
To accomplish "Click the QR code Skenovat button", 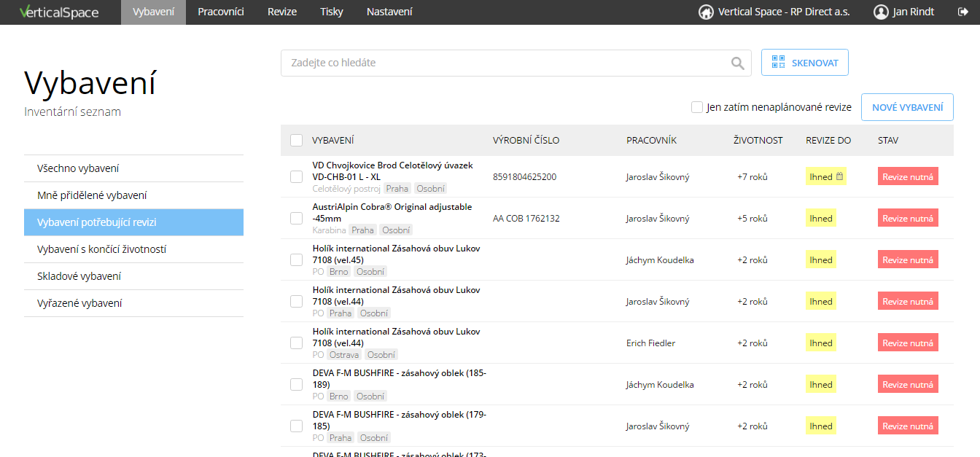I will (805, 63).
